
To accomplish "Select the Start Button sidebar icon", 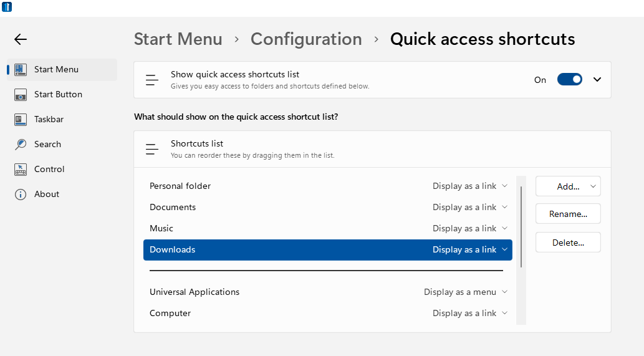I will coord(21,94).
